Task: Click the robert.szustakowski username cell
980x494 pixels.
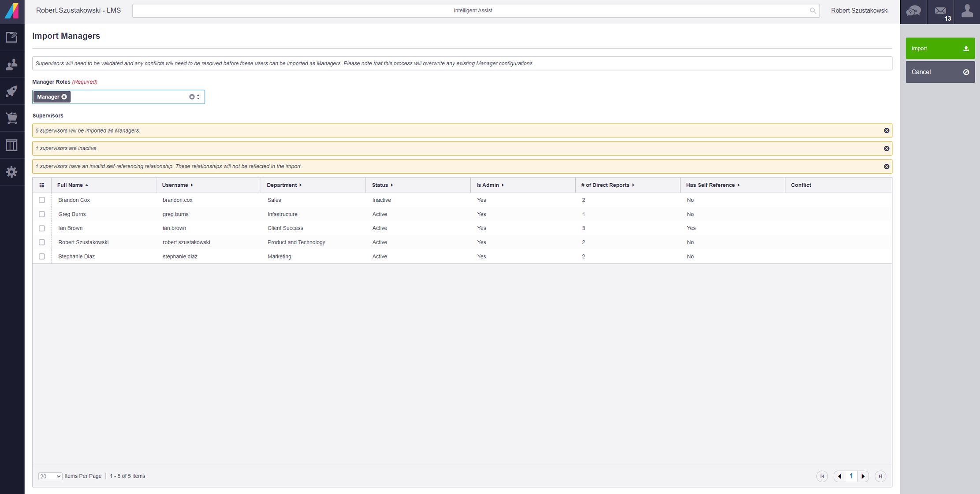Action: coord(186,242)
